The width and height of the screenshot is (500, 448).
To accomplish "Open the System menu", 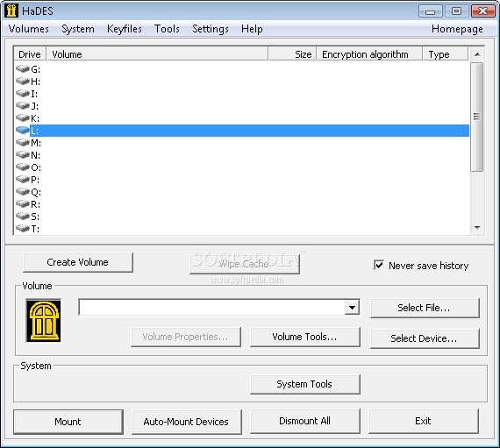I will pos(78,29).
